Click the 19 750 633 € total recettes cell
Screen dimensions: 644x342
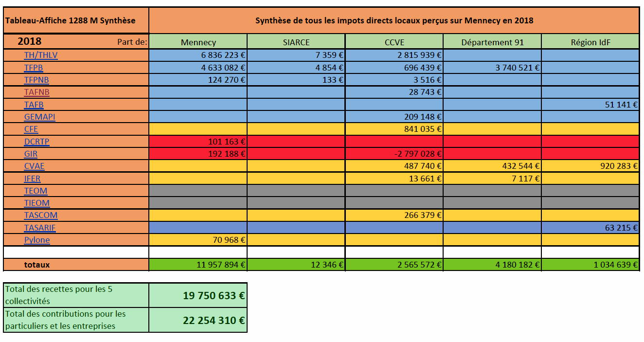pos(198,295)
